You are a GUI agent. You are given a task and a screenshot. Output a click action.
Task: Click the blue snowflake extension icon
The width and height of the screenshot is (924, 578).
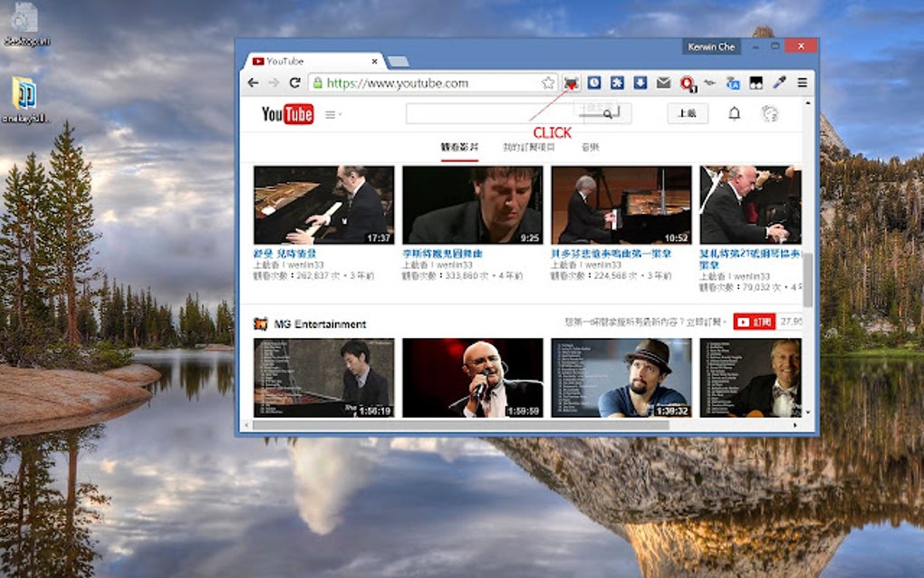(616, 82)
